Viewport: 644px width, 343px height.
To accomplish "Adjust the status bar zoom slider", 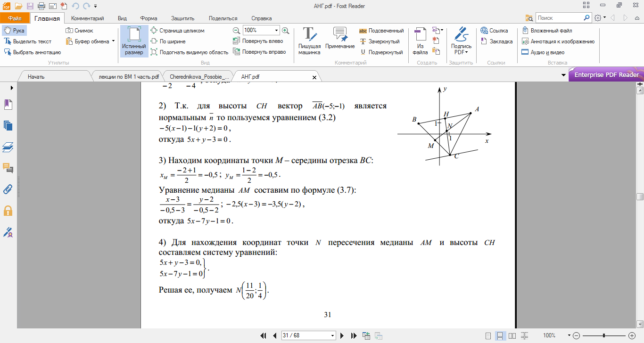I will coord(604,335).
